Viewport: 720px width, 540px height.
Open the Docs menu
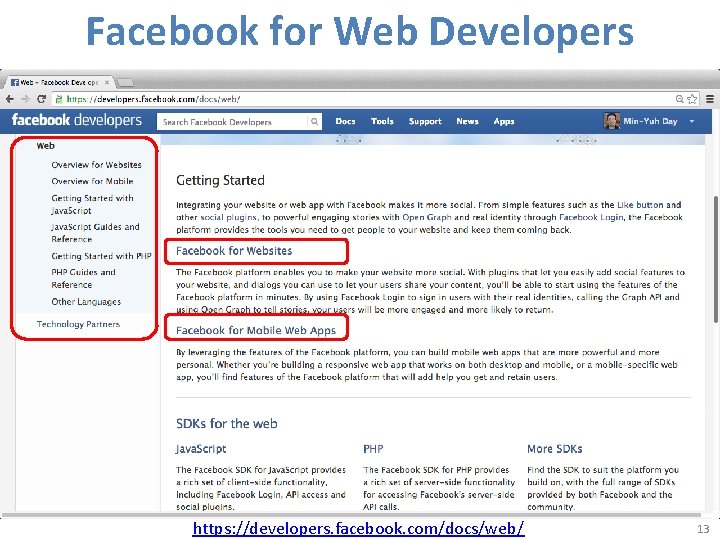[x=345, y=121]
